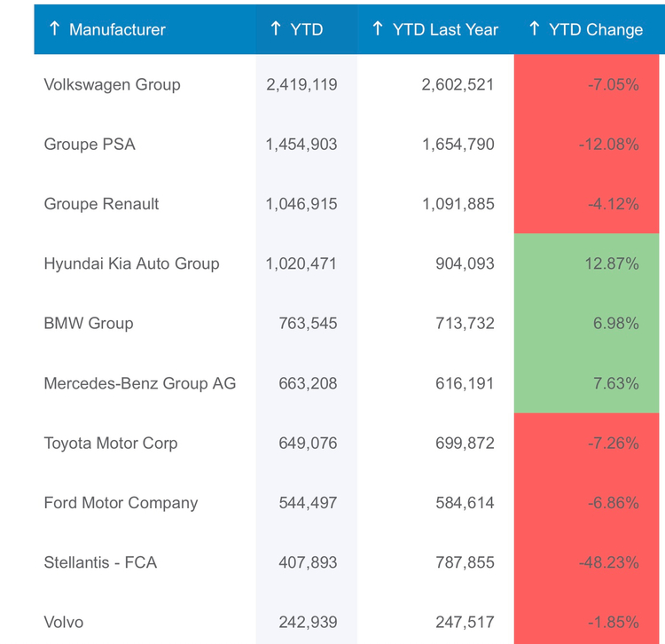
Task: Click last year value 2,602,521
Action: [458, 85]
